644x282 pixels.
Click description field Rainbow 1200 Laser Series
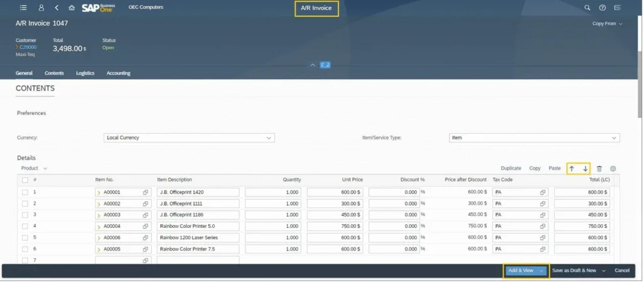coord(198,238)
